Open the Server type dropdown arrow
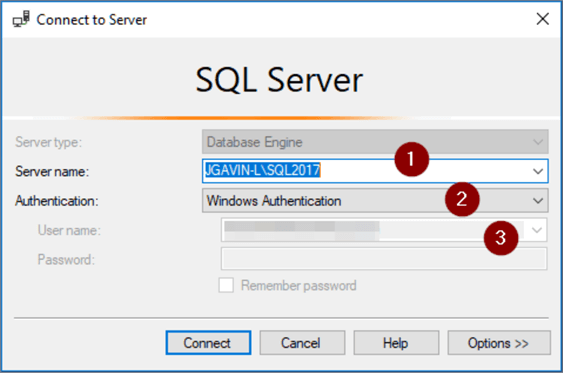The width and height of the screenshot is (563, 373). coord(538,142)
